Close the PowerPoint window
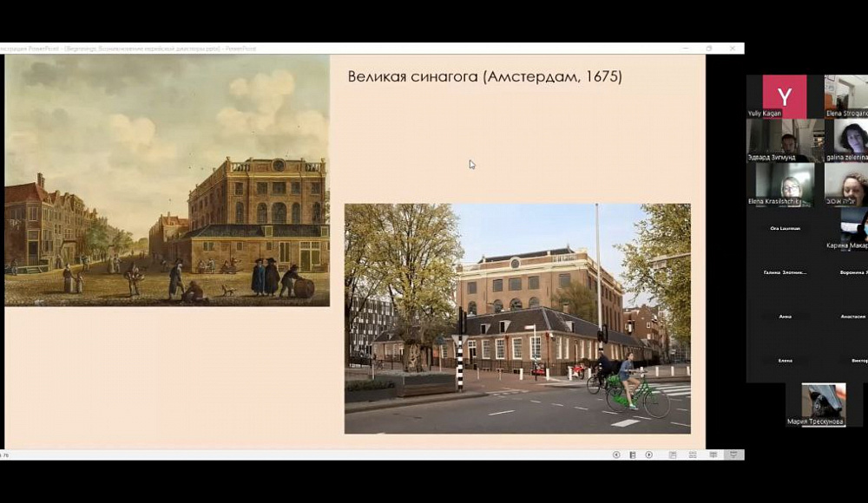This screenshot has width=868, height=503. (x=733, y=49)
